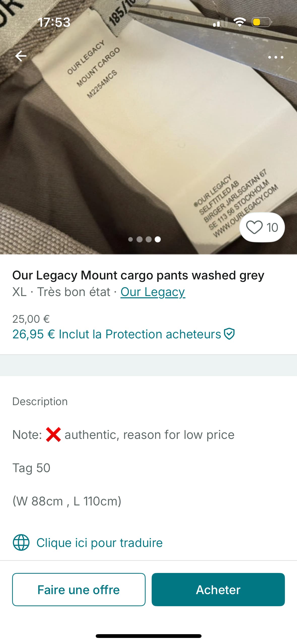Jump to the first photo carousel dot
This screenshot has width=297, height=644.
(x=130, y=239)
